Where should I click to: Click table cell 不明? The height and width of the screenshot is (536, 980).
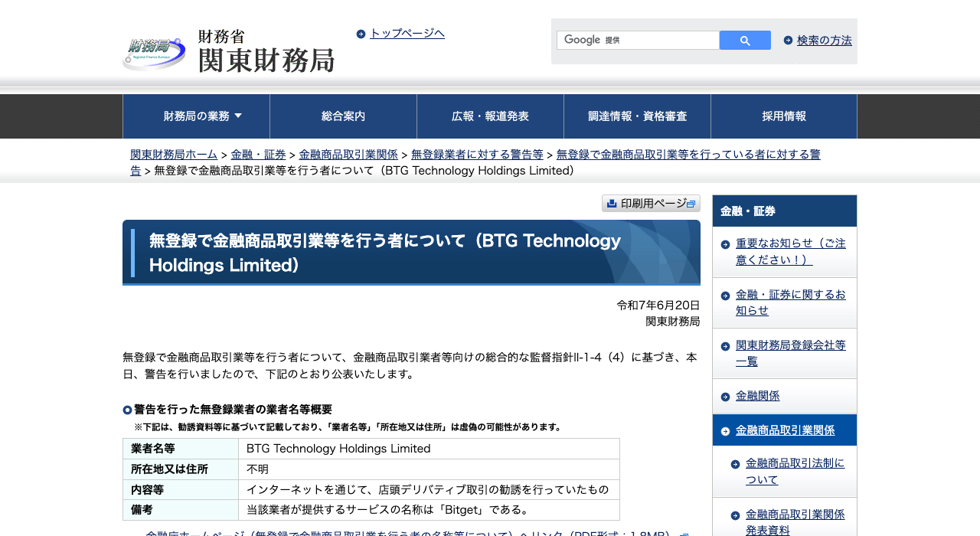pos(429,469)
